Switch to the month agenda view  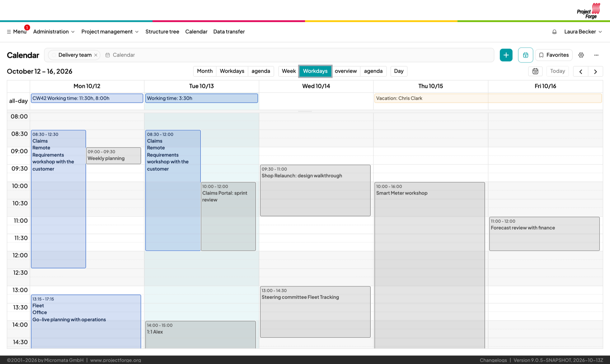261,71
